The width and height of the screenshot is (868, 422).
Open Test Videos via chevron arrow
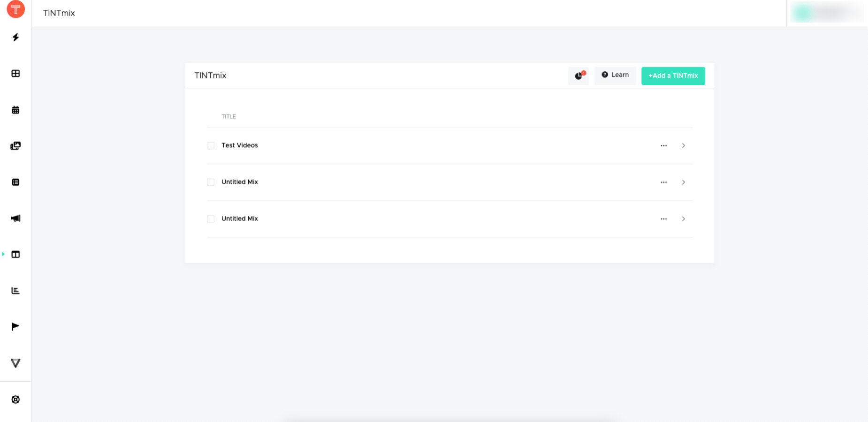pyautogui.click(x=684, y=146)
